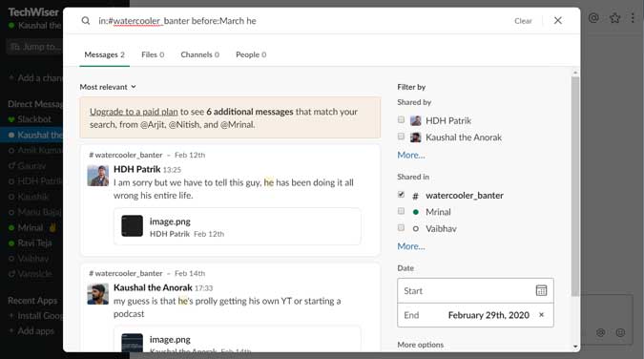Image resolution: width=644 pixels, height=359 pixels.
Task: Click the @ mention icon in message box
Action: (x=600, y=332)
